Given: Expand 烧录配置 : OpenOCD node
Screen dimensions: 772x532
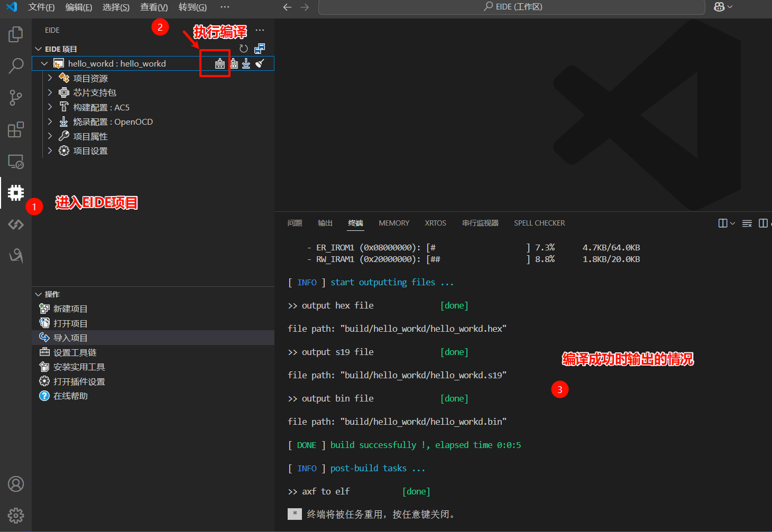Looking at the screenshot, I should 50,122.
